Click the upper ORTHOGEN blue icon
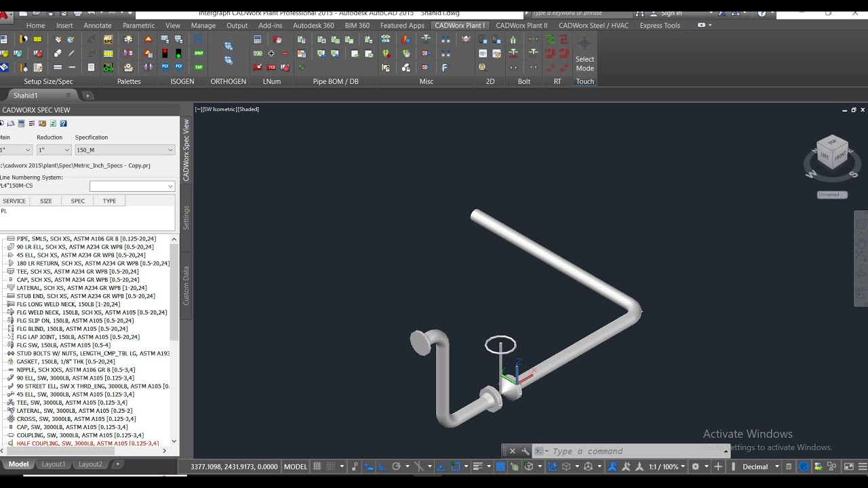This screenshot has height=488, width=868. pyautogui.click(x=229, y=46)
